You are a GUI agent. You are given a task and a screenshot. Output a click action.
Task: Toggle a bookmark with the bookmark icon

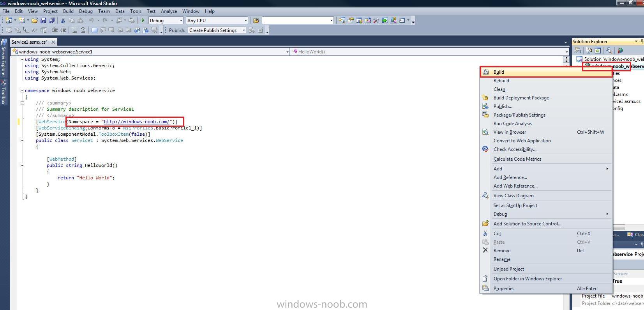pos(94,30)
